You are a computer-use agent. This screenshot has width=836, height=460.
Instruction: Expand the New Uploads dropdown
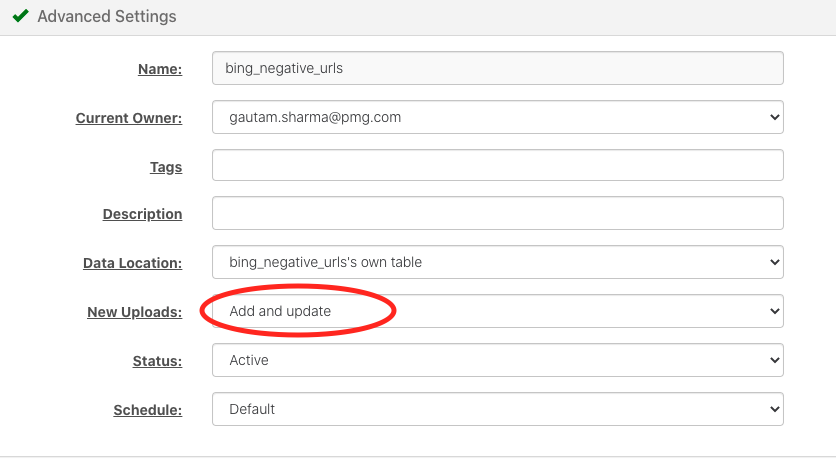tap(497, 311)
